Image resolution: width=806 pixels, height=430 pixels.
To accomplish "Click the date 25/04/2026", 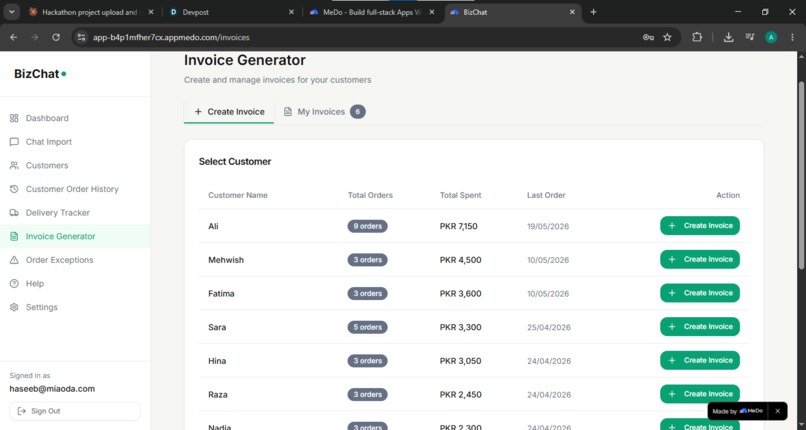I will 549,327.
